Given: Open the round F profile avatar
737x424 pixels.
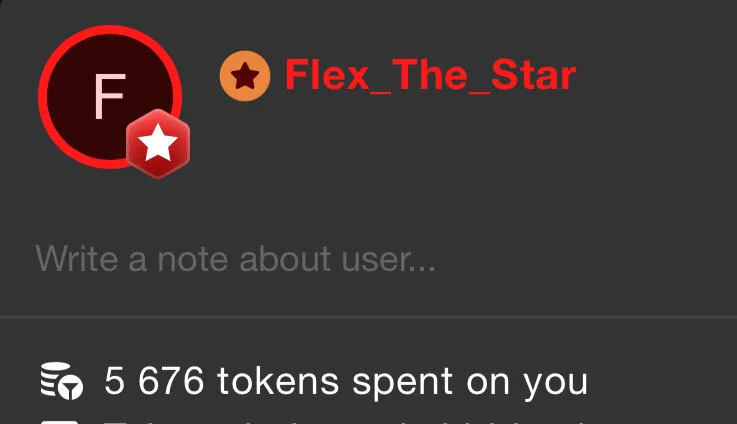Looking at the screenshot, I should (x=110, y=97).
